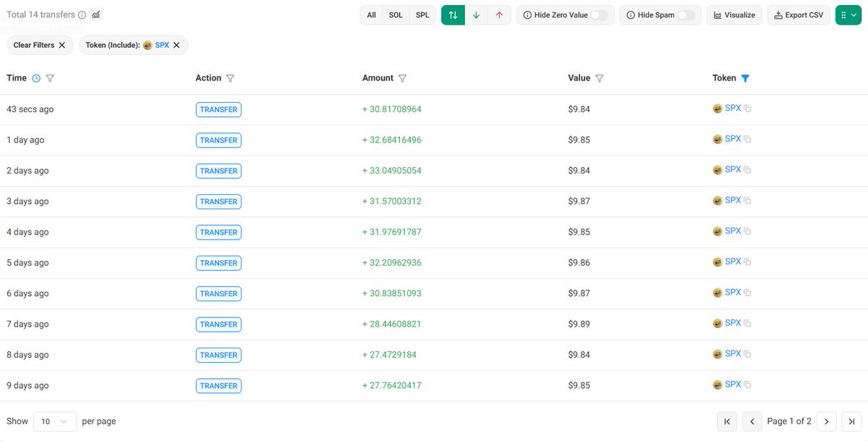Open the Amount column filter funnel

402,78
